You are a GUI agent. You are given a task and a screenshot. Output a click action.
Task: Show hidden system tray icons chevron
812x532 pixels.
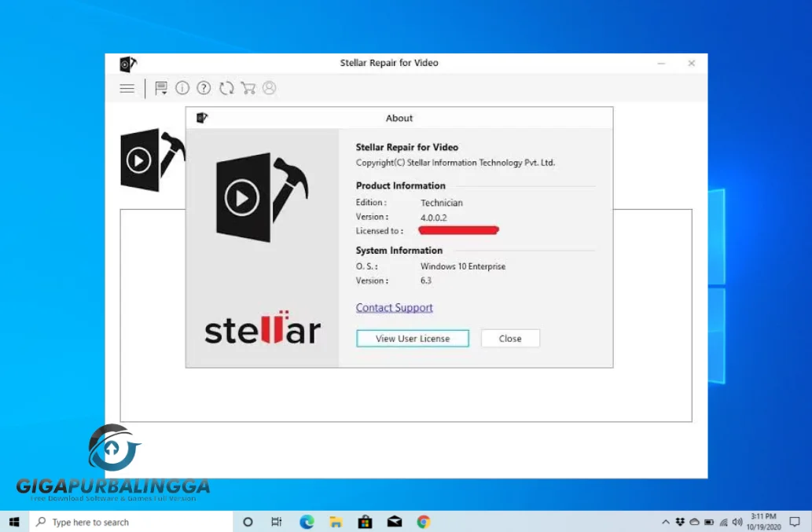coord(666,522)
